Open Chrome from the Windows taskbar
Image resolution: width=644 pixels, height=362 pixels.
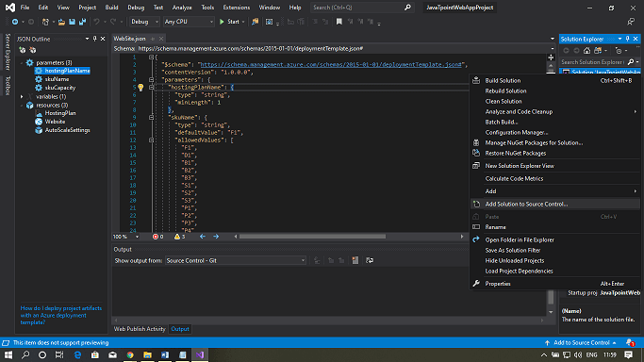(130, 354)
